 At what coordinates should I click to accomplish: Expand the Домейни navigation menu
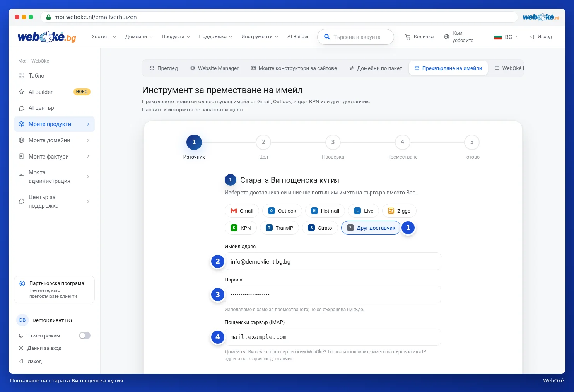tap(139, 37)
